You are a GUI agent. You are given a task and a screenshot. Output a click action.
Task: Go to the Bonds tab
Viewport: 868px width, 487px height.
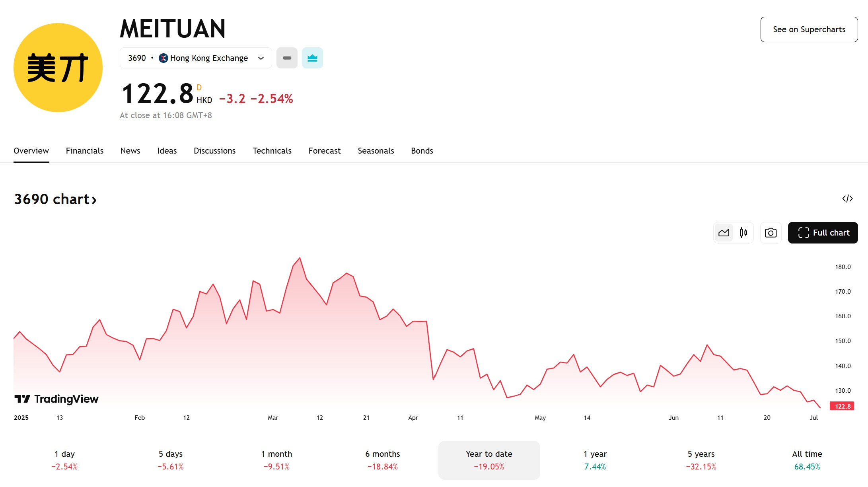(x=422, y=151)
